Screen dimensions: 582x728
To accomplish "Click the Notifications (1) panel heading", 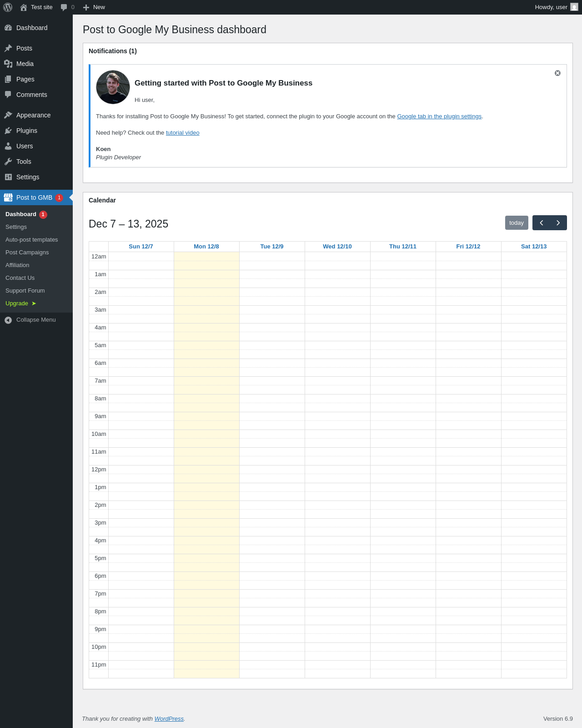I will [x=113, y=51].
